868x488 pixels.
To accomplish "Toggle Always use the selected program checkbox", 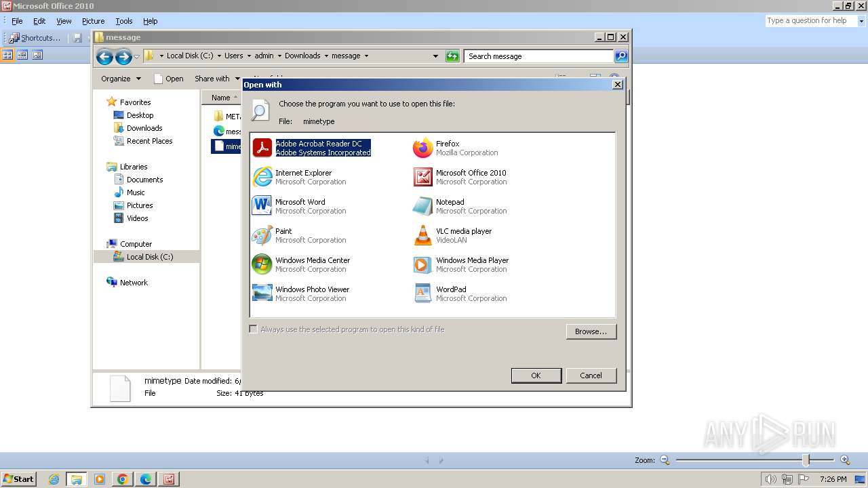I will click(x=254, y=329).
